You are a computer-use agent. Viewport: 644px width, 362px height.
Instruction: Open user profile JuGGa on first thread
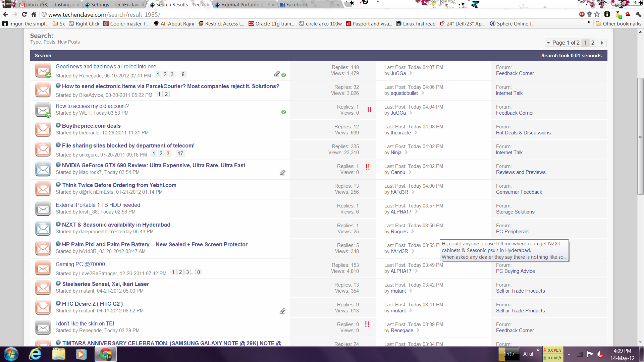click(398, 73)
